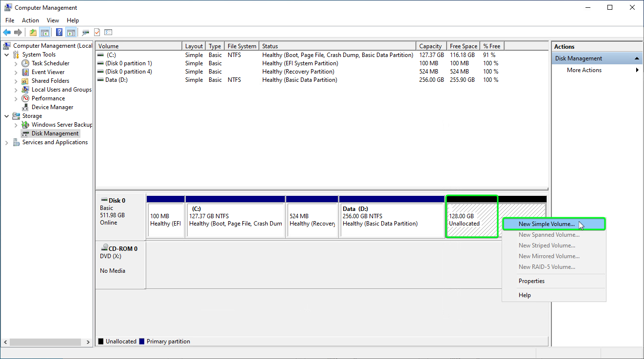Open the File menu
The height and width of the screenshot is (359, 644).
(x=10, y=20)
